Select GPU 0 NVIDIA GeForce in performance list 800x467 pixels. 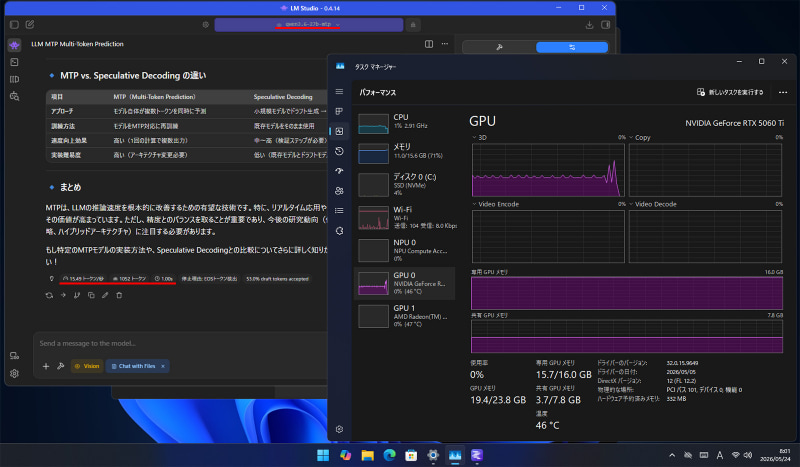coord(405,283)
